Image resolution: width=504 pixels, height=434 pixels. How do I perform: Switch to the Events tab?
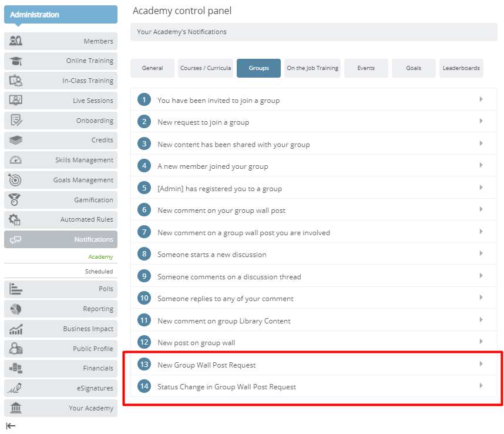tap(366, 68)
